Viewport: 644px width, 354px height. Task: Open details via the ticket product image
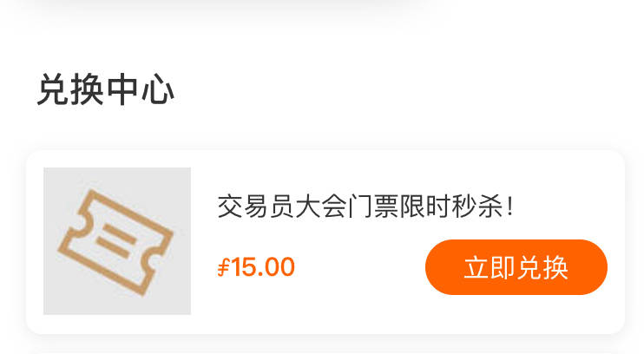117,241
